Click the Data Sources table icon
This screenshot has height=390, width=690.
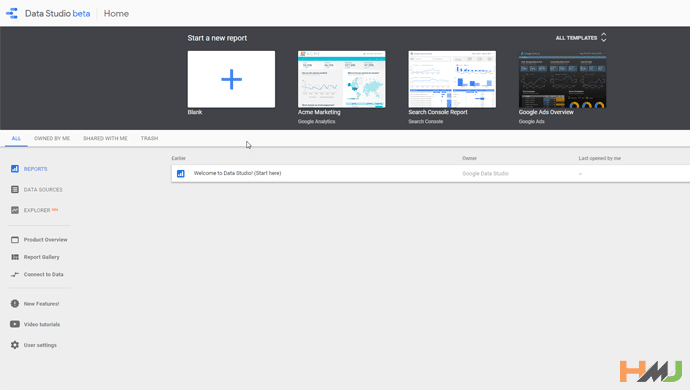tap(15, 189)
